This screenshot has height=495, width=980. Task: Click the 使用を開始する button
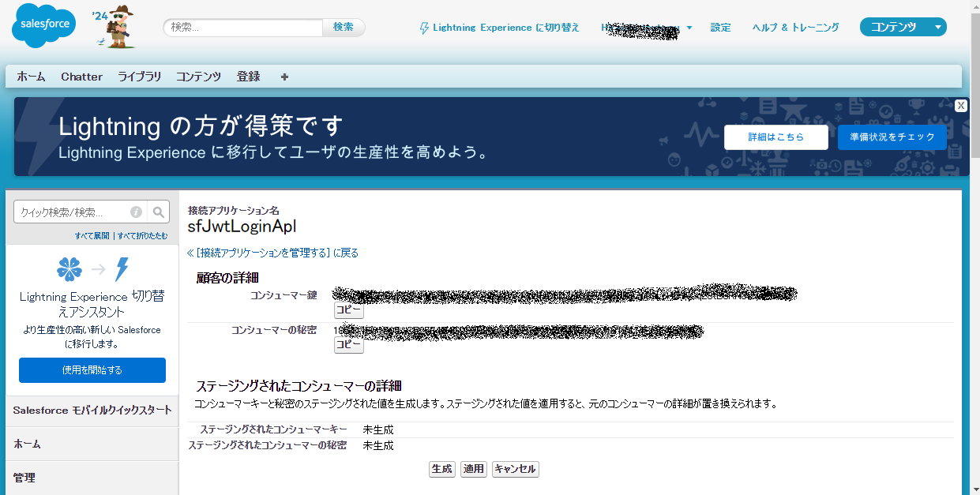pyautogui.click(x=92, y=370)
